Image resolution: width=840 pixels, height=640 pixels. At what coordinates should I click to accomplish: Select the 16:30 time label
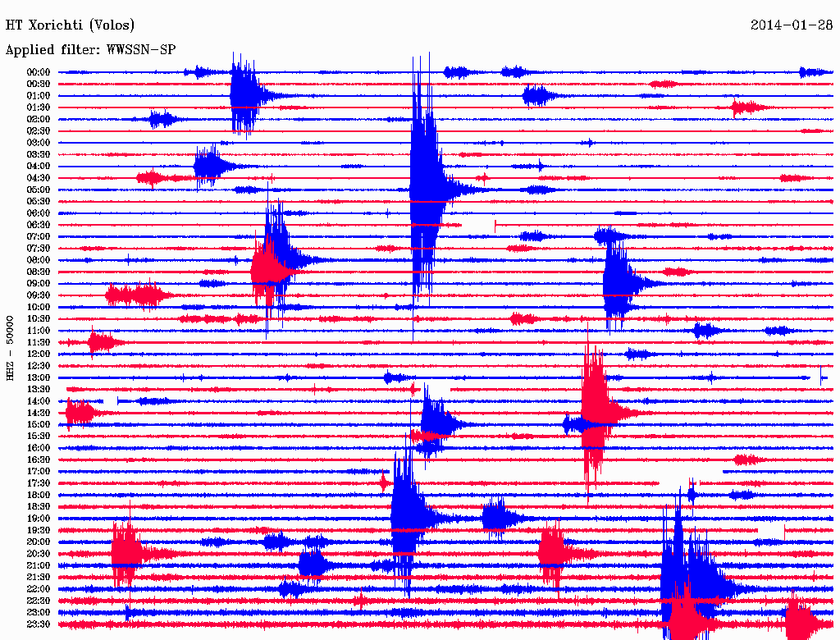tap(39, 460)
